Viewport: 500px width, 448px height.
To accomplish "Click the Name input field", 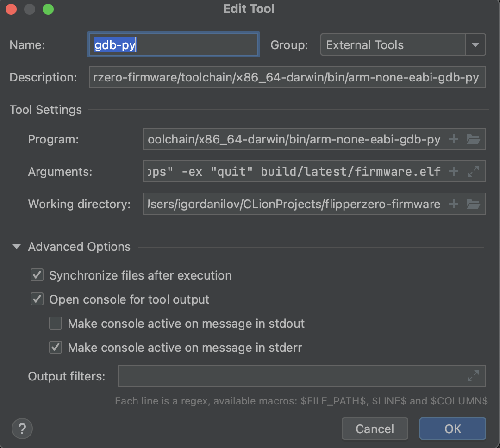I will (173, 44).
